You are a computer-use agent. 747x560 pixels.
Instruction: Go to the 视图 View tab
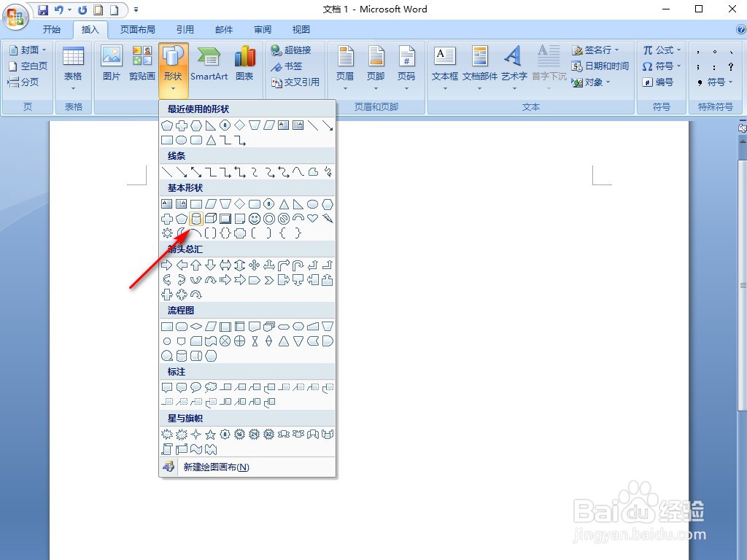(301, 29)
